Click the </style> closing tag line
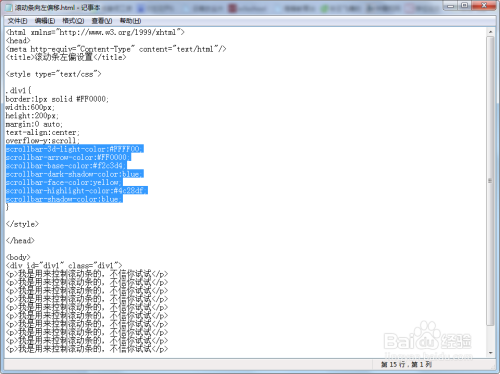 point(22,224)
